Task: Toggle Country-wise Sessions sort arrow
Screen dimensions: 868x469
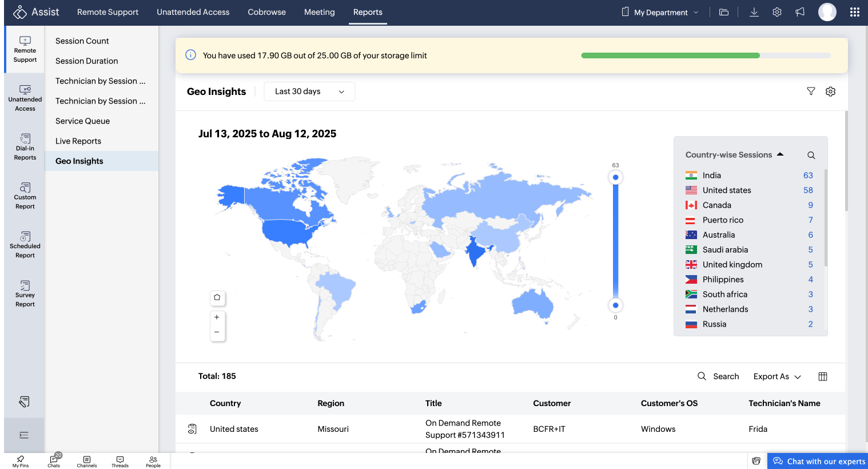Action: tap(781, 154)
